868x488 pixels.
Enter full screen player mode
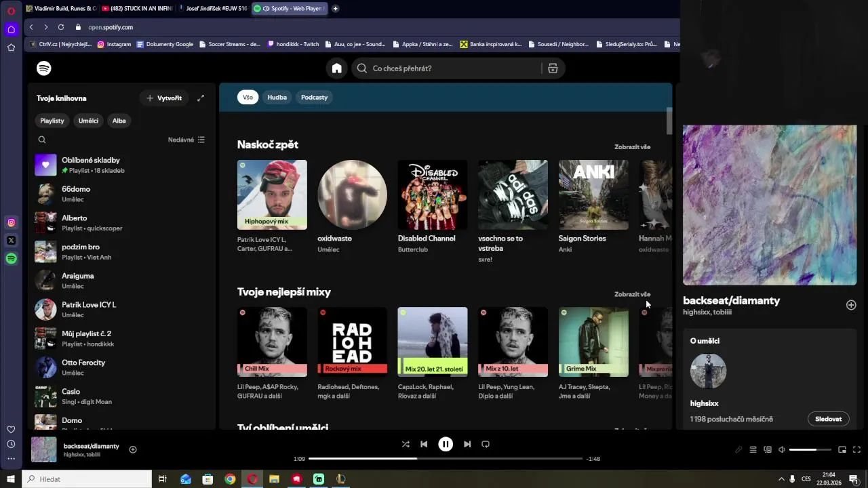click(856, 449)
